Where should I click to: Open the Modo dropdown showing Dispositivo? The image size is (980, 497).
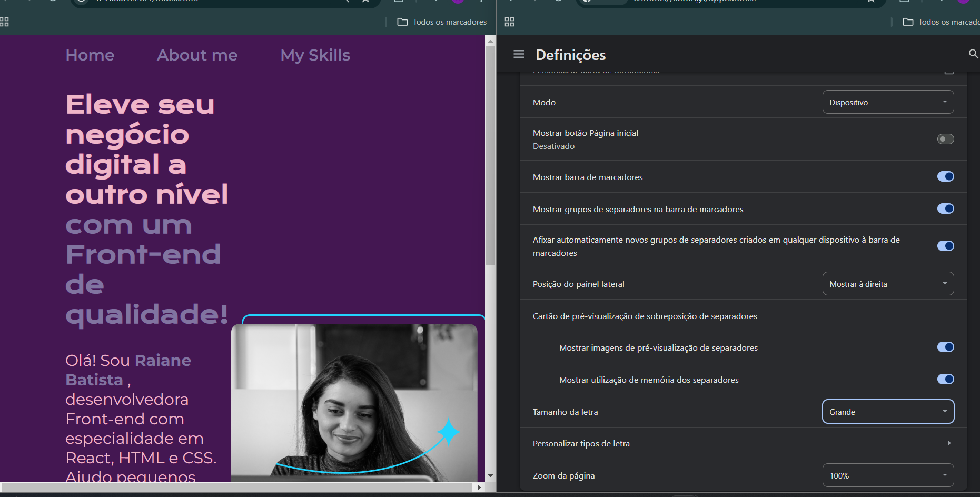(x=888, y=102)
